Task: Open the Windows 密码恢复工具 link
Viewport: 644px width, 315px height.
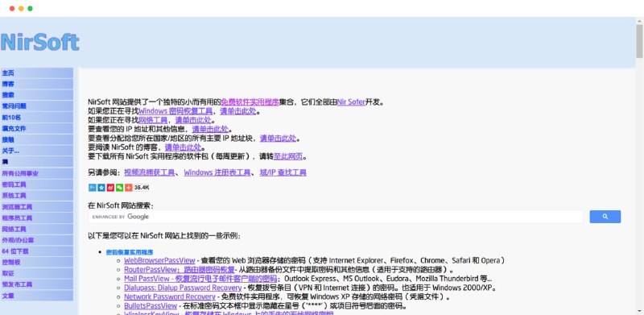Action: click(175, 111)
